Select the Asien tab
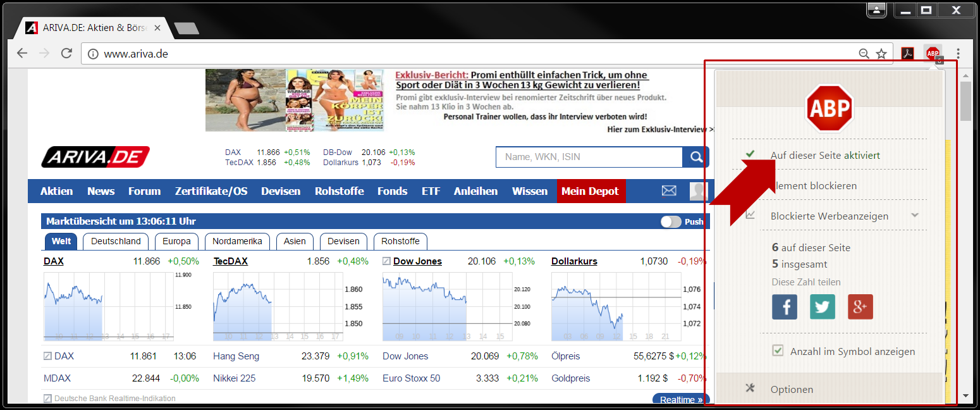 pyautogui.click(x=295, y=241)
